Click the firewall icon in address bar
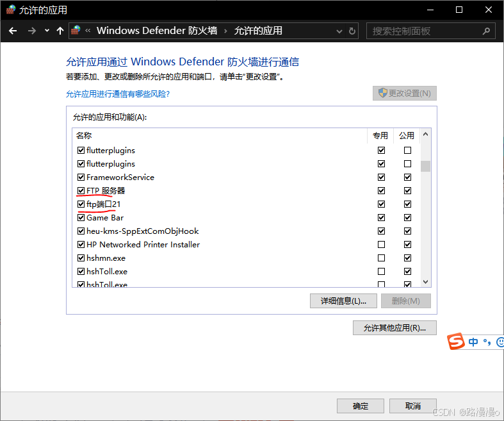Viewport: 504px width, 421px height. (76, 30)
